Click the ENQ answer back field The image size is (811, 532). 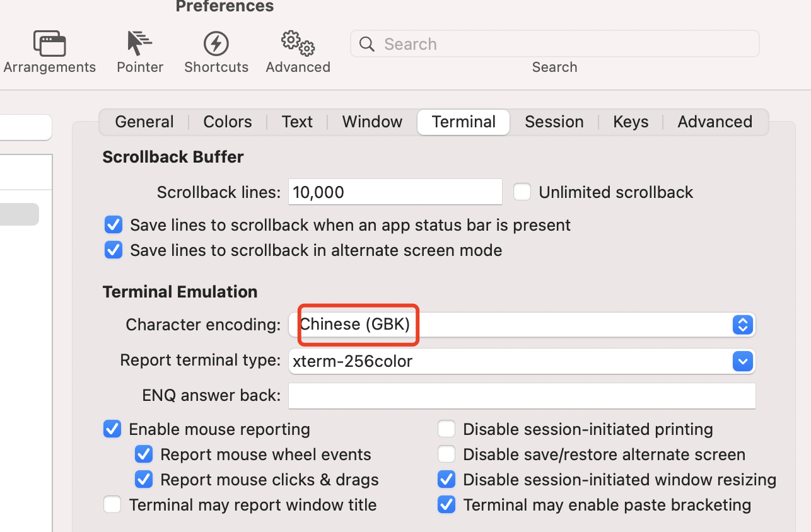pyautogui.click(x=522, y=396)
